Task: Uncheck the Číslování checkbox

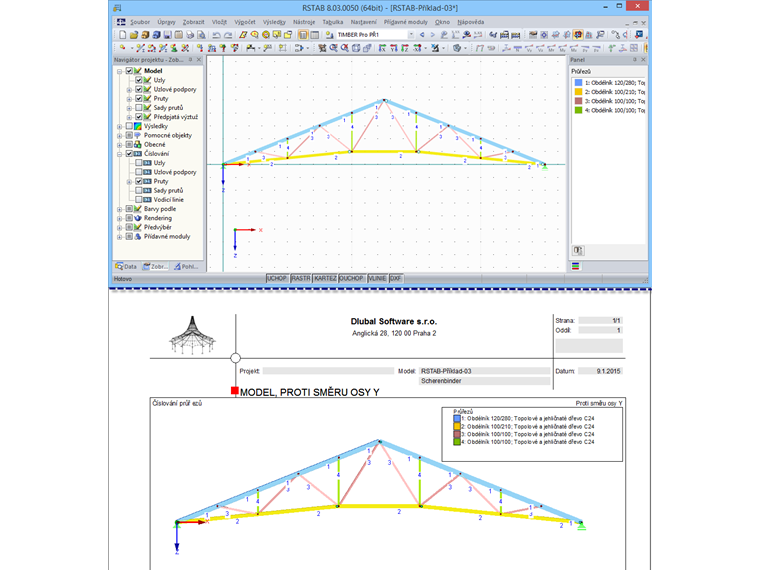Action: (129, 154)
